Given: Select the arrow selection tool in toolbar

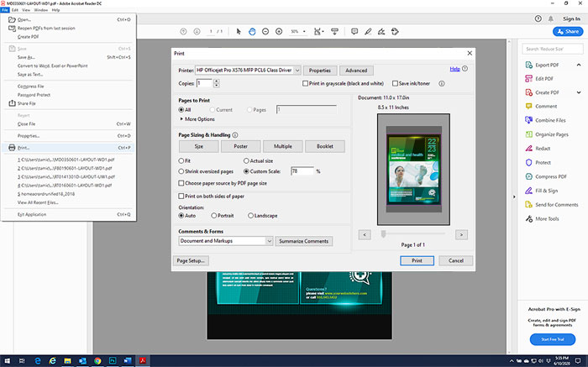Looking at the screenshot, I should pos(239,31).
